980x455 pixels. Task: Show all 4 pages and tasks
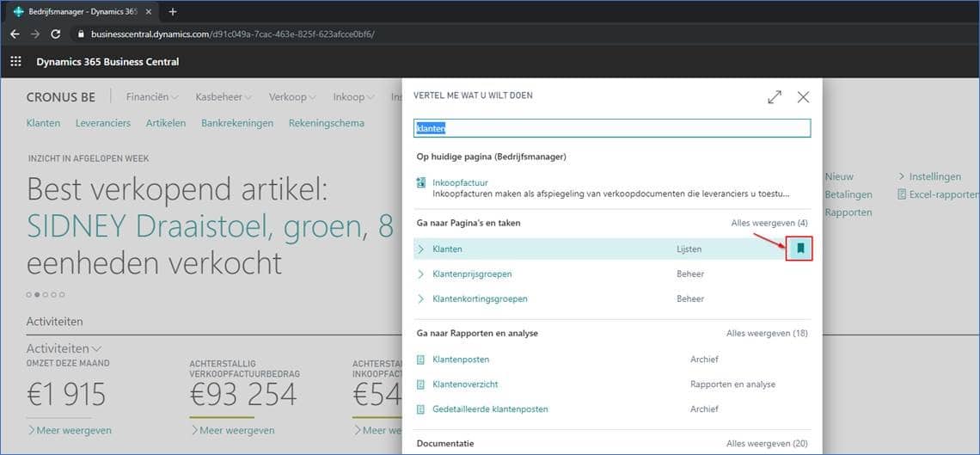click(x=769, y=223)
